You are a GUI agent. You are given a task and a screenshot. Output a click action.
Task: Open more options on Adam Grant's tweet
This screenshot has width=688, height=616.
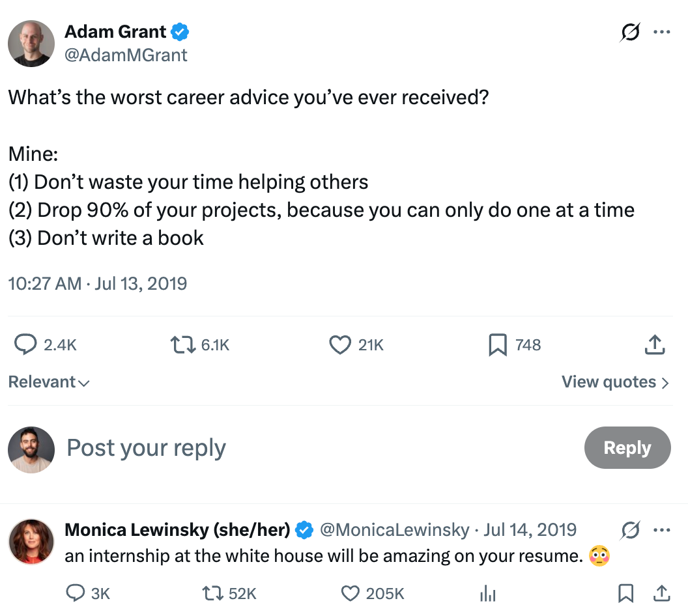pos(663,31)
